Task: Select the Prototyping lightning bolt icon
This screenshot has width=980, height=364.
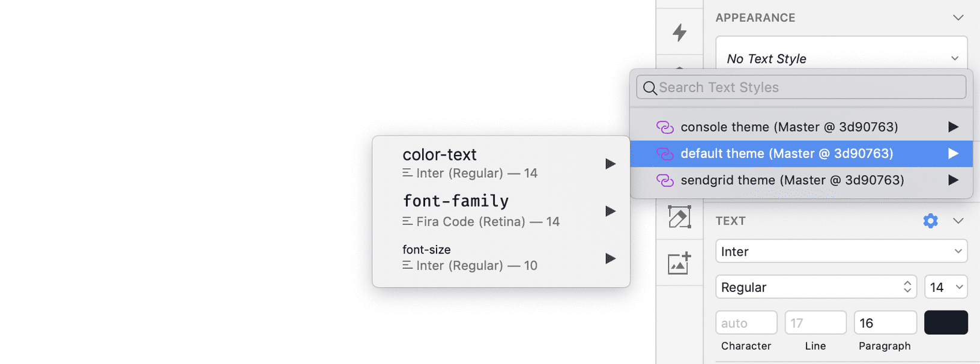Action: [x=679, y=34]
